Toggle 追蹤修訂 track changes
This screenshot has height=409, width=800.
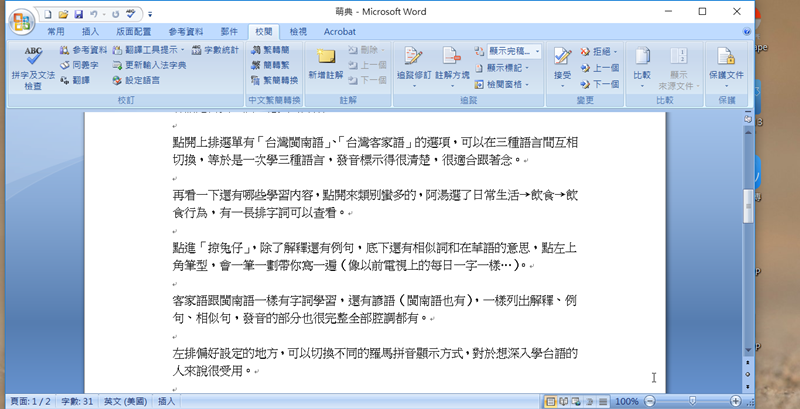(414, 61)
